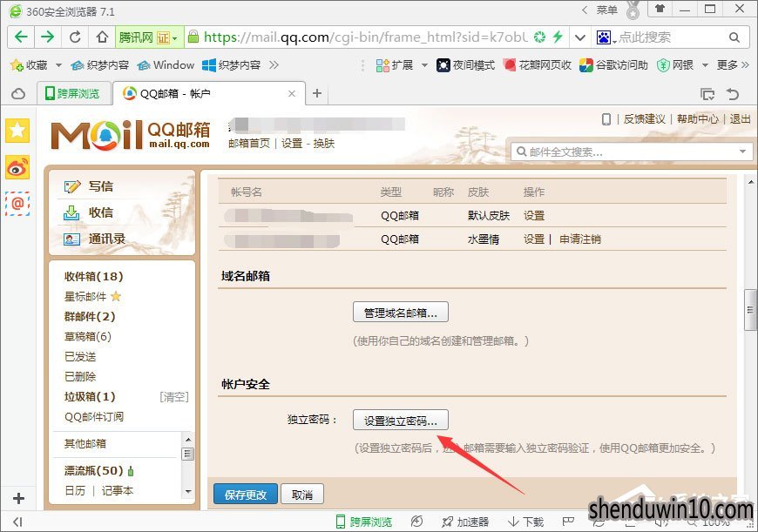Open the sidebar mail @ icon
Image resolution: width=758 pixels, height=532 pixels.
coord(17,204)
